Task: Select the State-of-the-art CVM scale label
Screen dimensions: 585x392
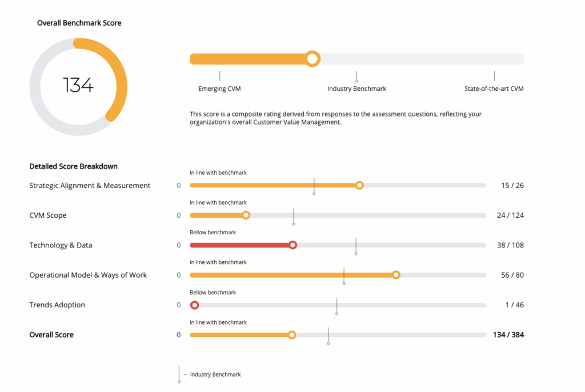Action: coord(494,89)
